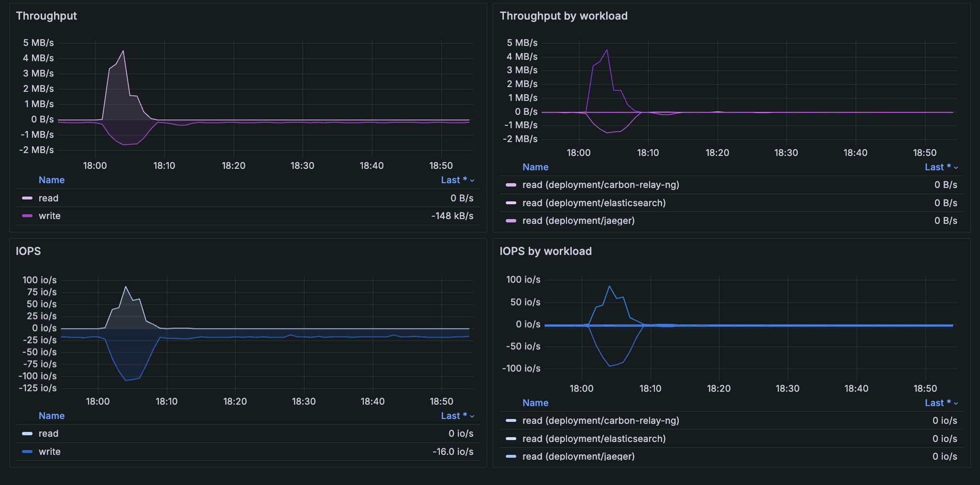Isolate the write series in the IOPS legend
This screenshot has height=485, width=980.
pos(49,452)
